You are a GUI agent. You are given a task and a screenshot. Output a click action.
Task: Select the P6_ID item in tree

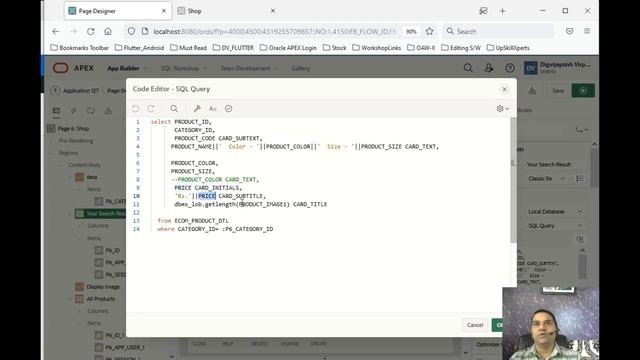[x=113, y=250]
